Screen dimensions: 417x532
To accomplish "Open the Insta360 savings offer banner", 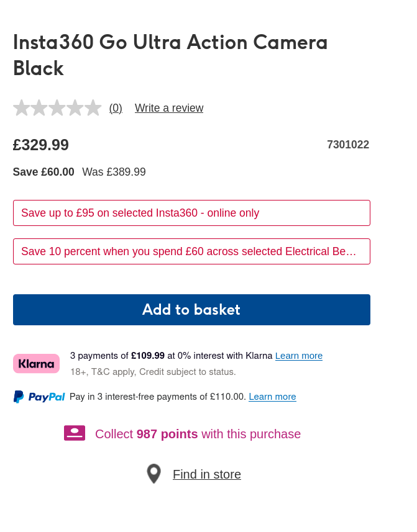I will point(191,213).
